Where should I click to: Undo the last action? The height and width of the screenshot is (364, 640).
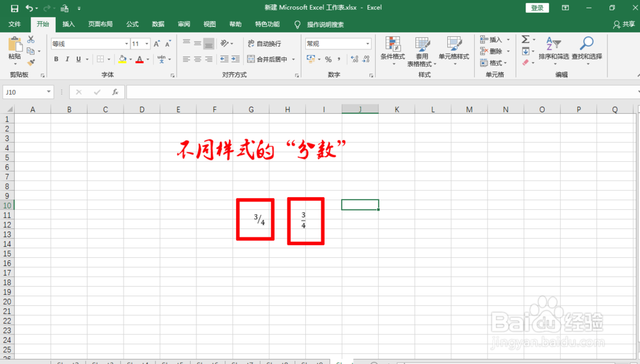29,8
